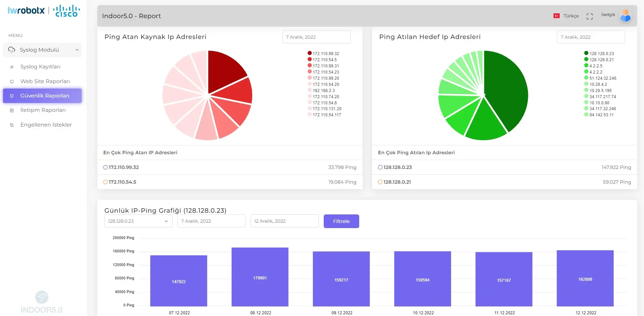This screenshot has width=644, height=316.
Task: Click the Syslog Modülü cloud icon
Action: click(12, 50)
